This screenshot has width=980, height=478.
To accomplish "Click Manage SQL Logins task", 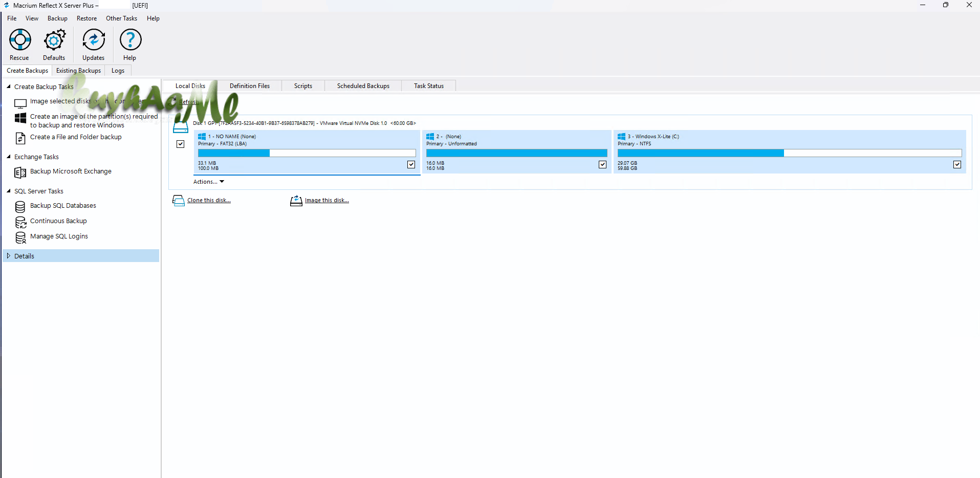I will tap(59, 236).
